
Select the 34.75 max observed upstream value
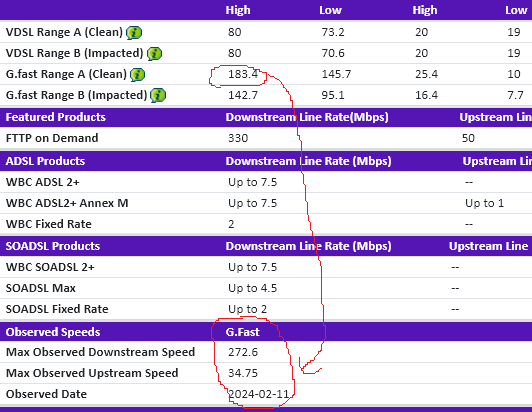[x=243, y=373]
